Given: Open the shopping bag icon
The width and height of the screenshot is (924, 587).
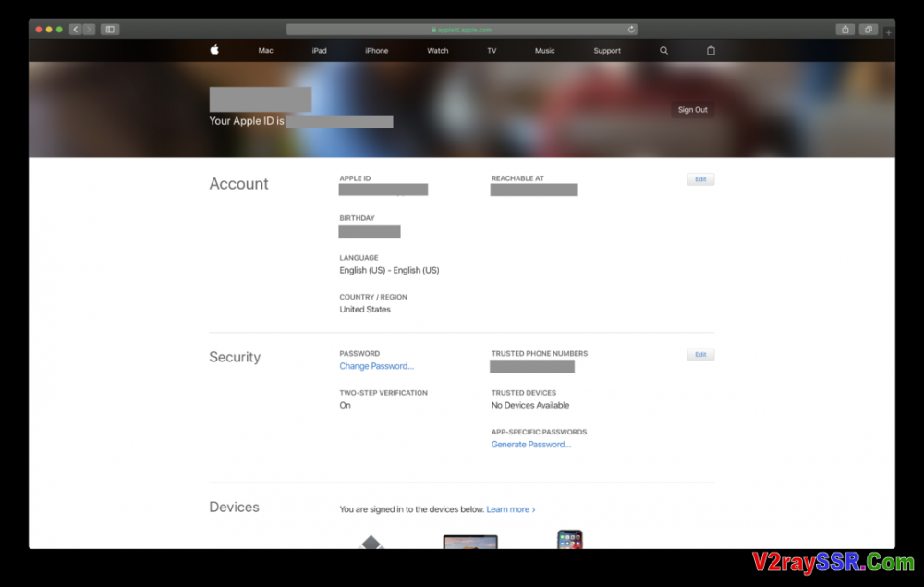Looking at the screenshot, I should (x=711, y=51).
